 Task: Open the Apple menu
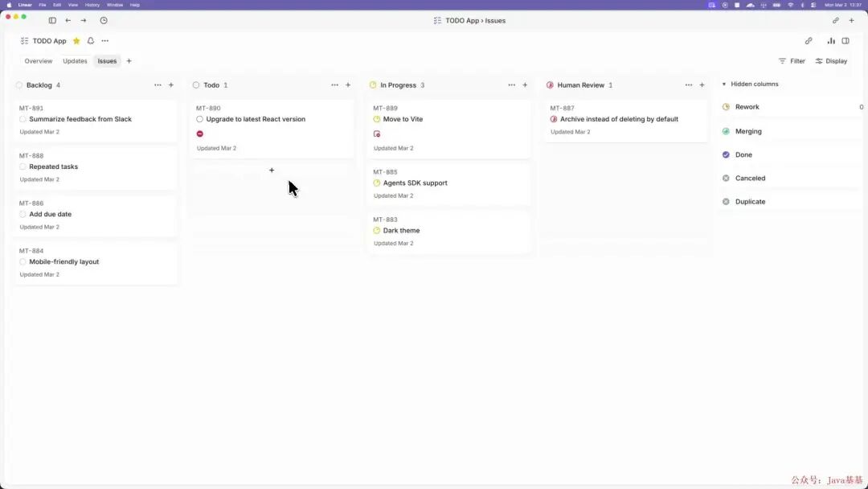[9, 5]
